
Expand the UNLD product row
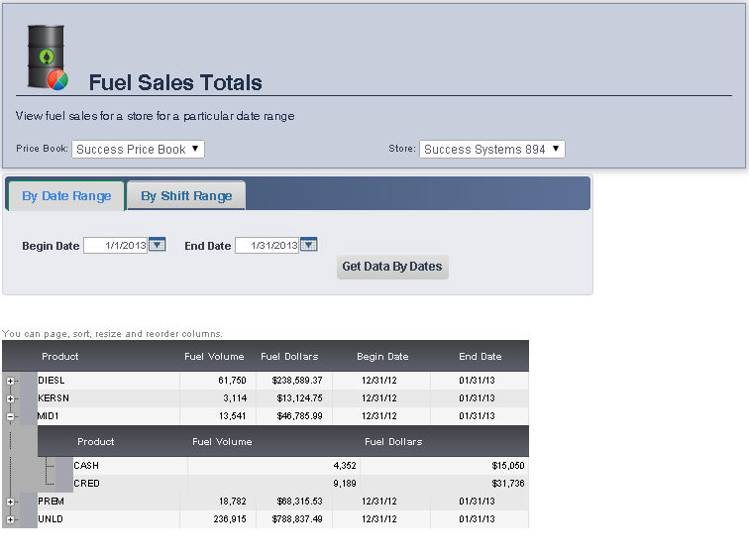[x=11, y=519]
